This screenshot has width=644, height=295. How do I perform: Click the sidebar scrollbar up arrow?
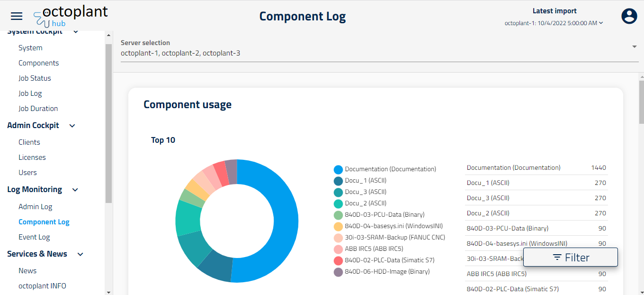(108, 35)
